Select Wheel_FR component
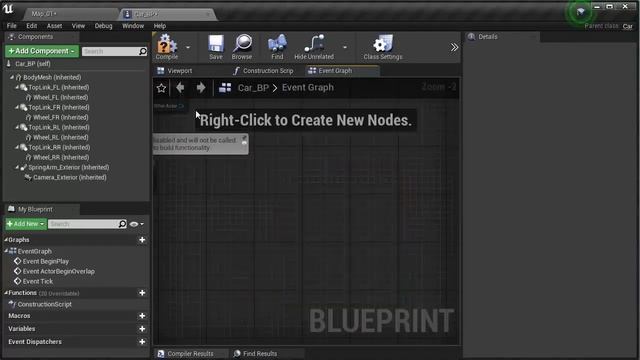The width and height of the screenshot is (640, 360). click(x=60, y=117)
